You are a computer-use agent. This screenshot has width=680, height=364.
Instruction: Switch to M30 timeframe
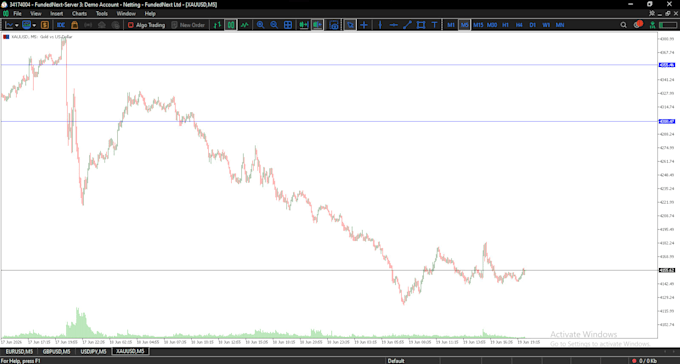point(492,25)
